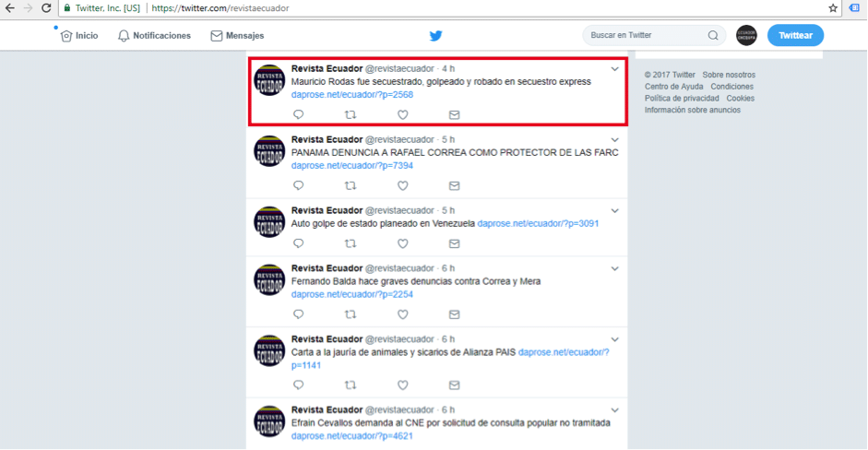
Task: Bookmark this page with the star icon
Action: tap(833, 8)
